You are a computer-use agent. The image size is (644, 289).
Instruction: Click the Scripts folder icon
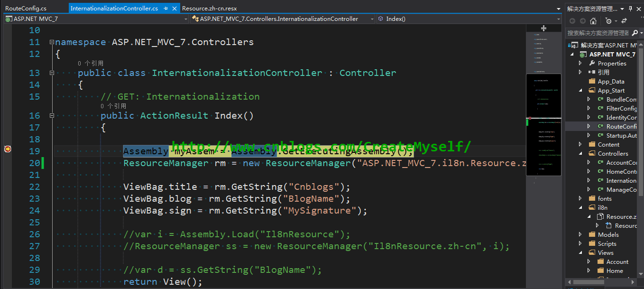[592, 243]
